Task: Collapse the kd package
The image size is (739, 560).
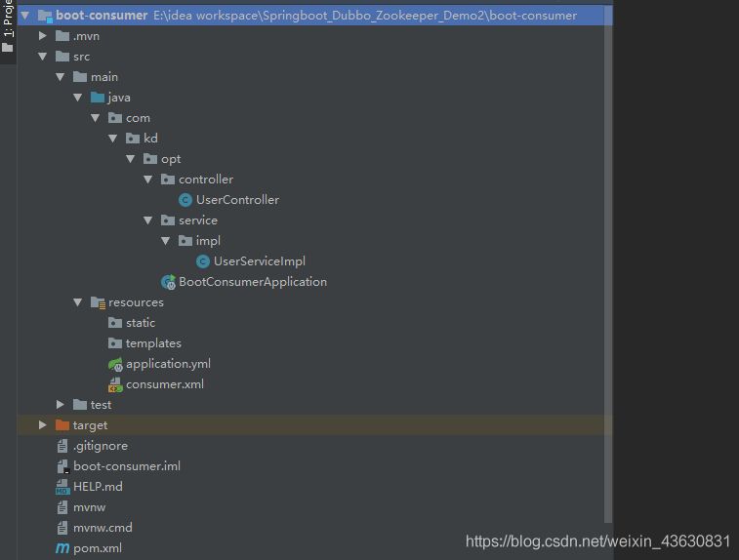Action: point(112,139)
